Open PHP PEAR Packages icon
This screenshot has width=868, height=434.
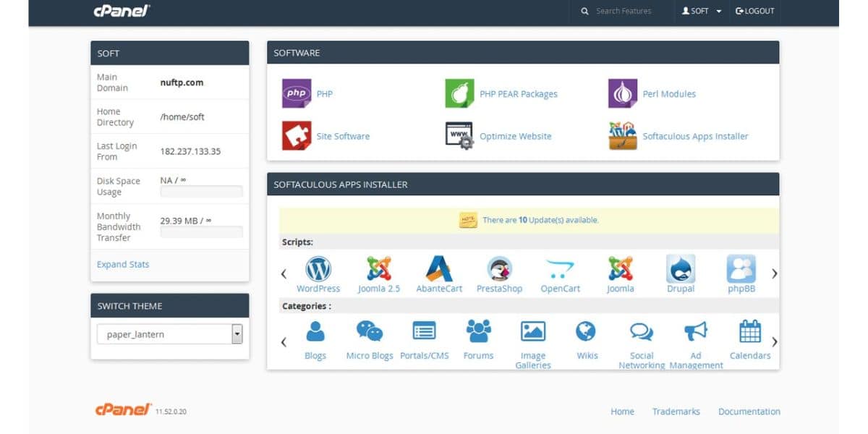[459, 93]
